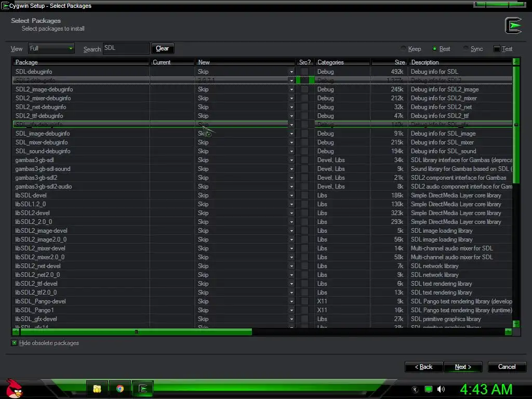The height and width of the screenshot is (399, 532).
Task: Open Chrome from the taskbar
Action: click(120, 389)
